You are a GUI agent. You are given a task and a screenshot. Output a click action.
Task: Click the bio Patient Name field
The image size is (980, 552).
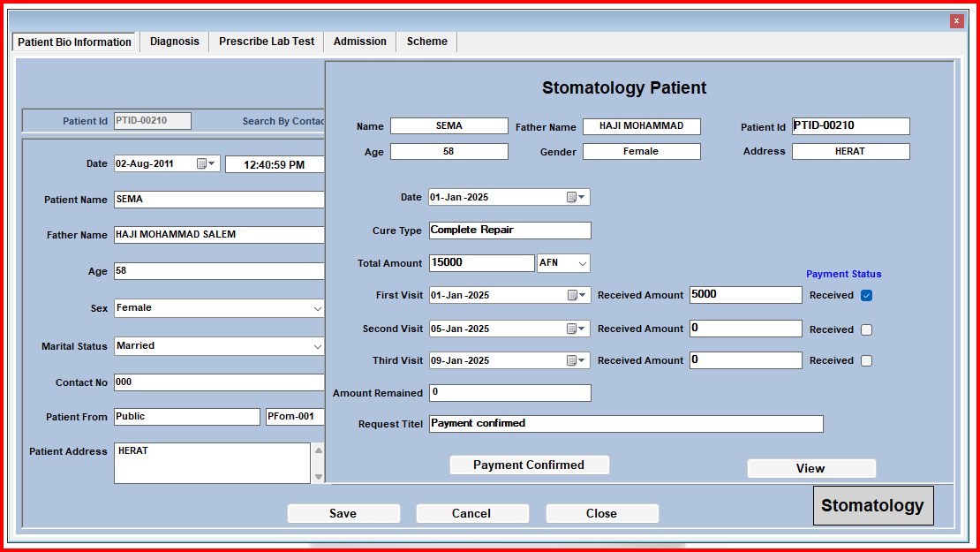click(219, 200)
